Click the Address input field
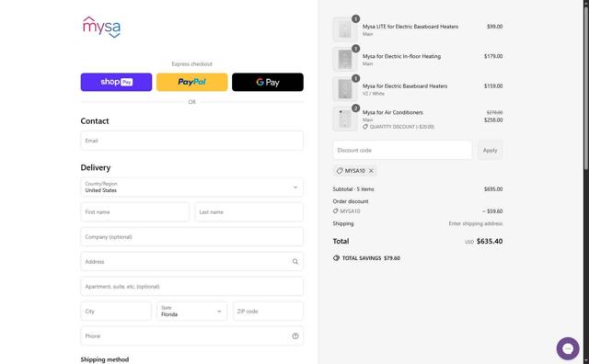589x364 pixels. coord(192,262)
